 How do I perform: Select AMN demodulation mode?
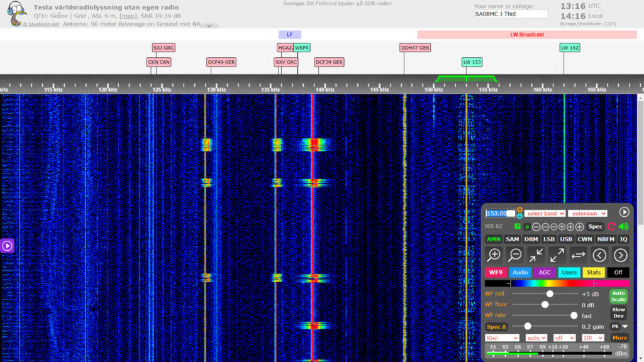tap(493, 239)
